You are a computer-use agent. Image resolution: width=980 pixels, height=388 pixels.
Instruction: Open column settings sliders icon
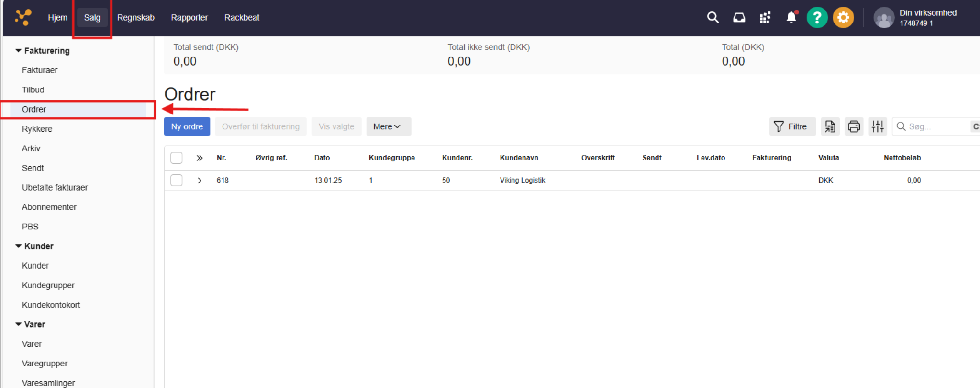pos(878,126)
